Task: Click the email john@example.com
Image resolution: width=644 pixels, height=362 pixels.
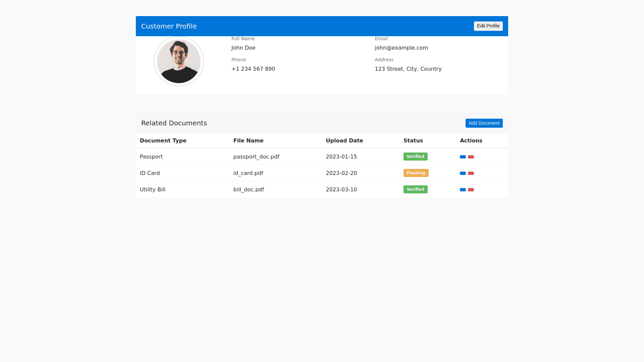Action: (x=401, y=48)
